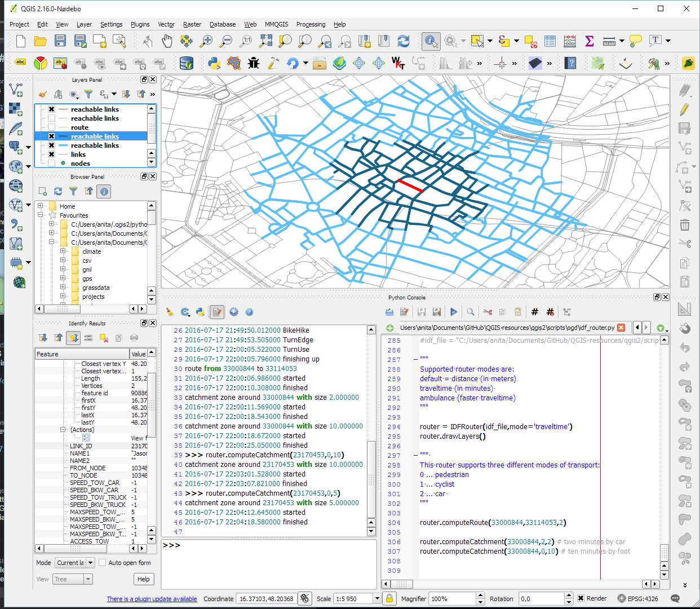The image size is (700, 609).
Task: Click the plugin update available link
Action: (x=152, y=599)
